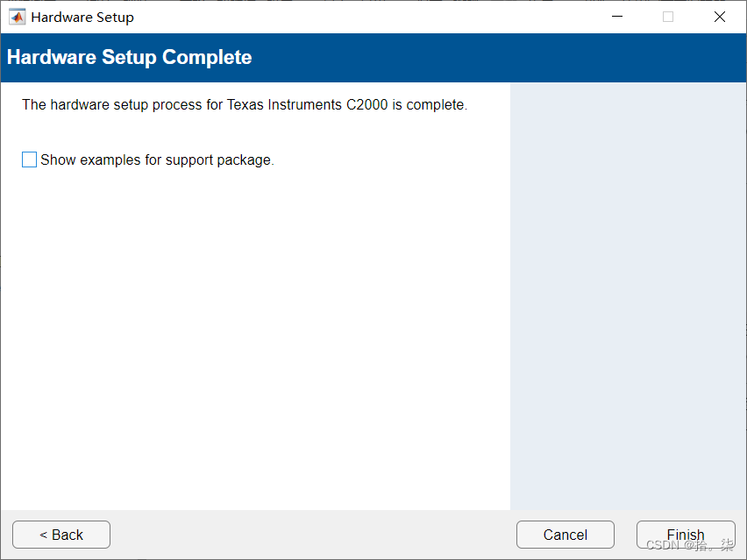Minimize the Hardware Setup window

point(617,17)
